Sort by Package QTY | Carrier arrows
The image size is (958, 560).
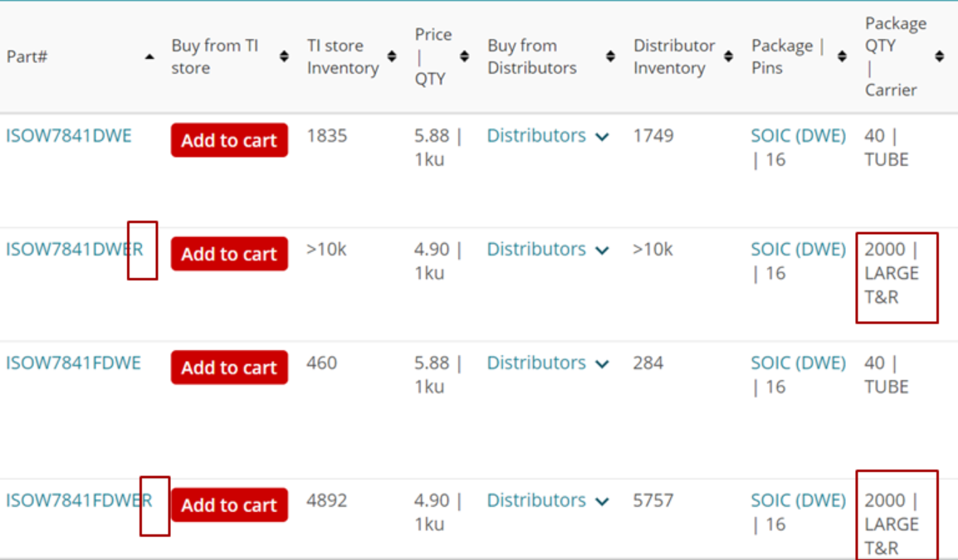[939, 56]
